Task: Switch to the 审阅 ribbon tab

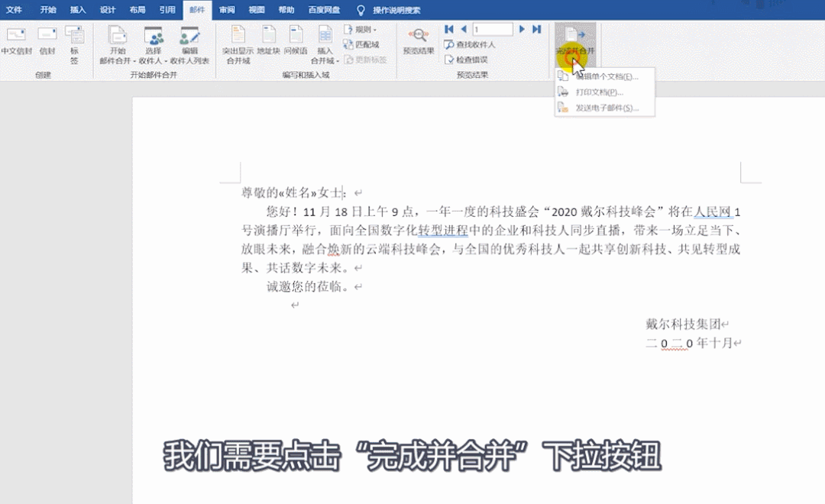Action: tap(227, 10)
